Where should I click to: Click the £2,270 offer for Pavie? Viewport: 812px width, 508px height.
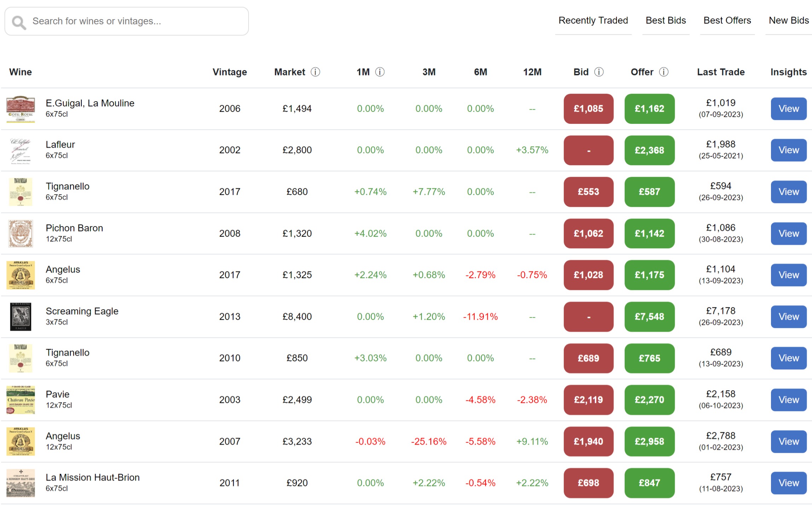pos(649,400)
